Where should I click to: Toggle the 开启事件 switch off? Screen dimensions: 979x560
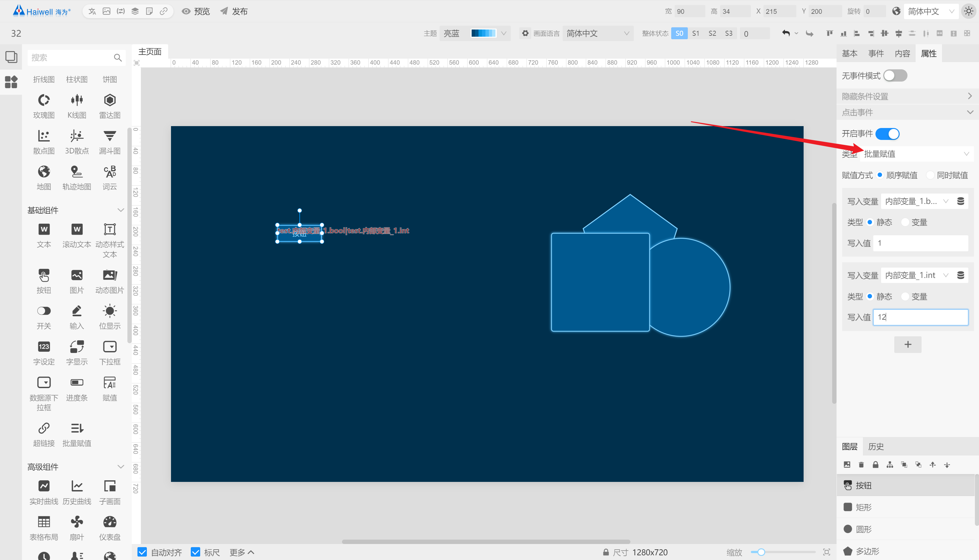coord(887,134)
